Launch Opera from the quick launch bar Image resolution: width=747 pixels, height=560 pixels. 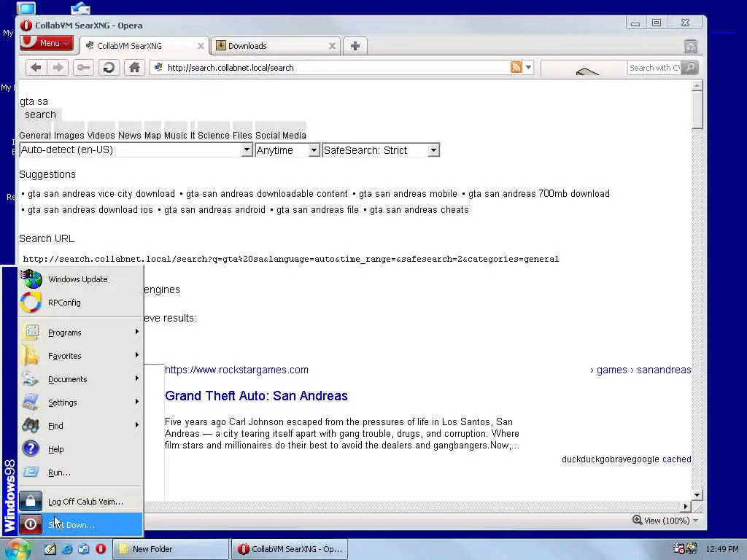[x=101, y=548]
